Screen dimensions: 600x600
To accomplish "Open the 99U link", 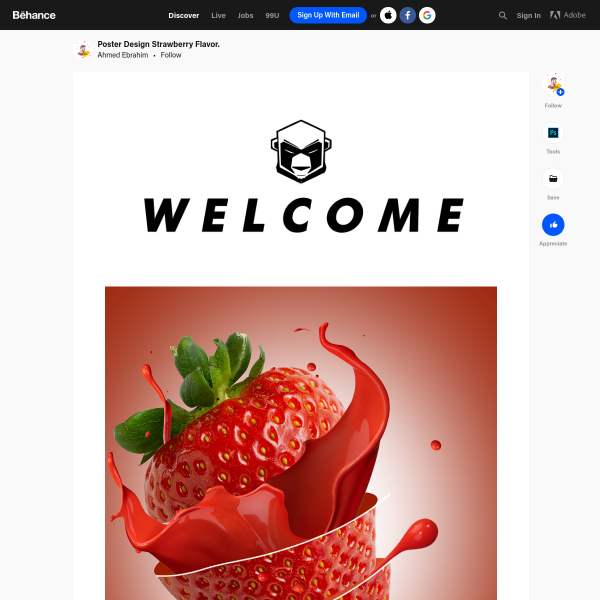I will 272,15.
